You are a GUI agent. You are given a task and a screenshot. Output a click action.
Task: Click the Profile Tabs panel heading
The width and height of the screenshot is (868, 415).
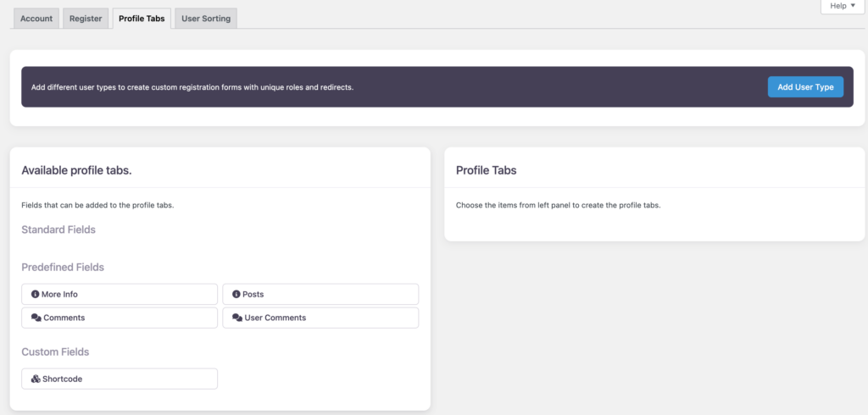pyautogui.click(x=486, y=170)
